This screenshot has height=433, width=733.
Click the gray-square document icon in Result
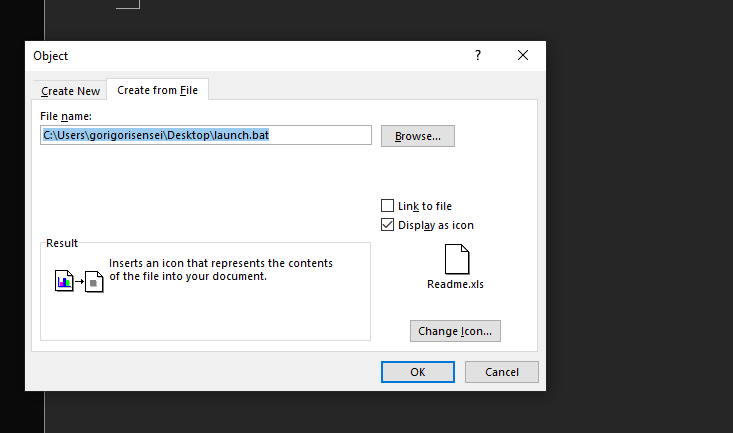coord(94,282)
